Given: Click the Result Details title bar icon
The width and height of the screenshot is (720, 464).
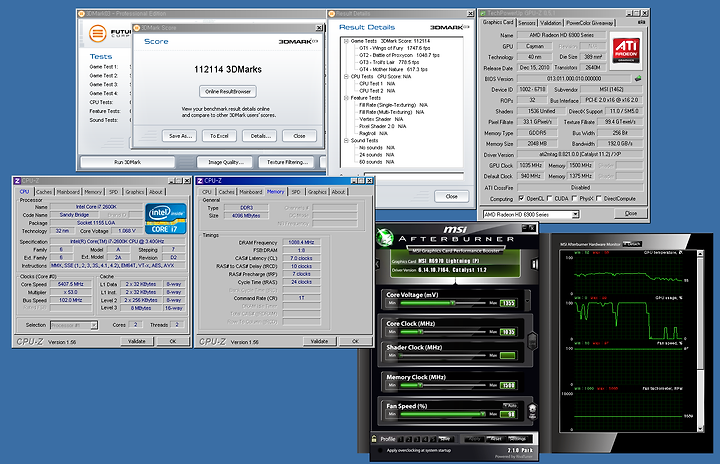Looking at the screenshot, I should pos(332,14).
